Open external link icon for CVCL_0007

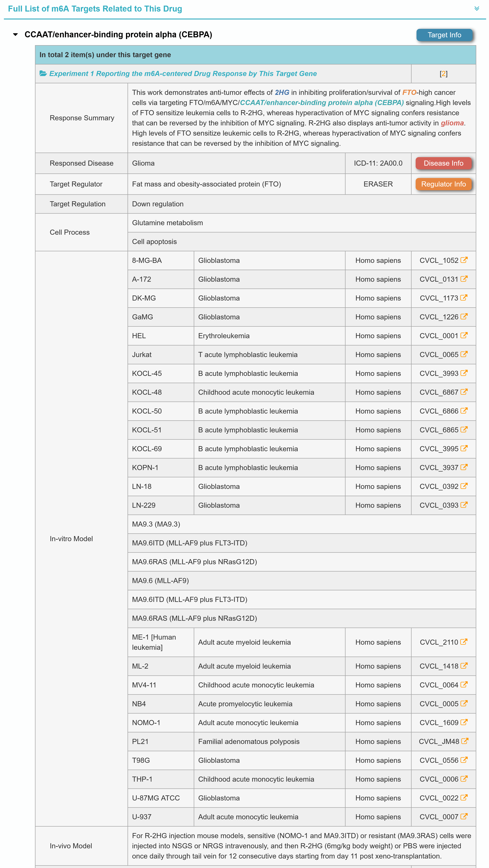tap(464, 816)
